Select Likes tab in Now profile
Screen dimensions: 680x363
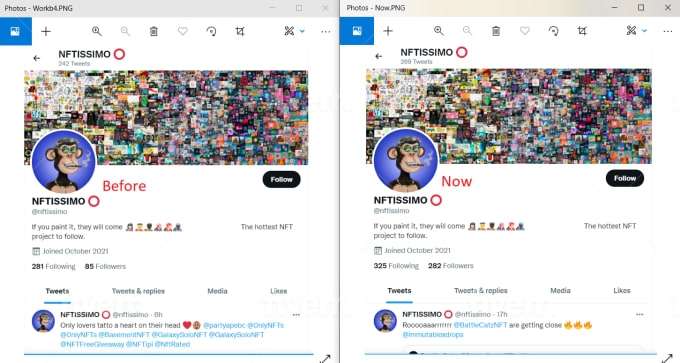coord(622,291)
